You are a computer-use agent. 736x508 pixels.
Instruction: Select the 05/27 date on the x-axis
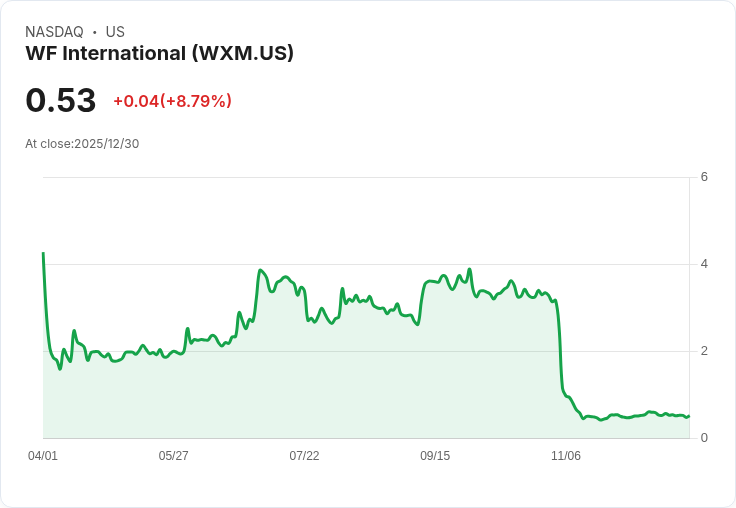174,456
